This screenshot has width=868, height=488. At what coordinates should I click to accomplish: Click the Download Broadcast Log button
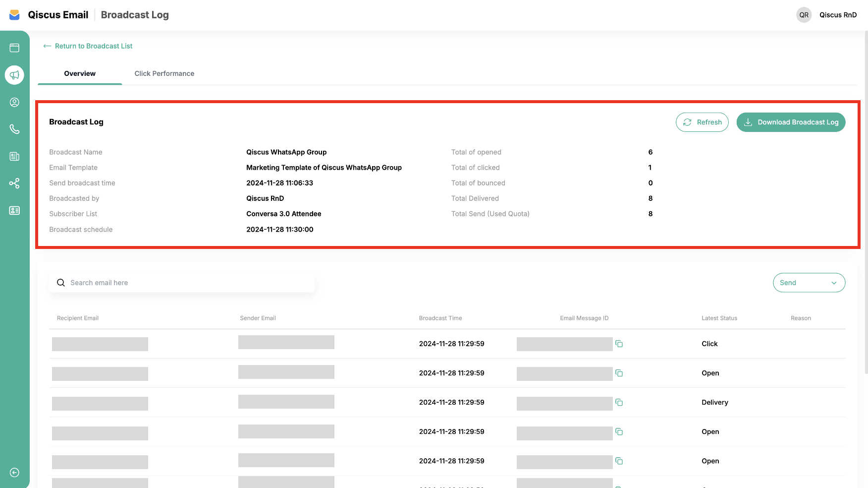click(x=791, y=122)
